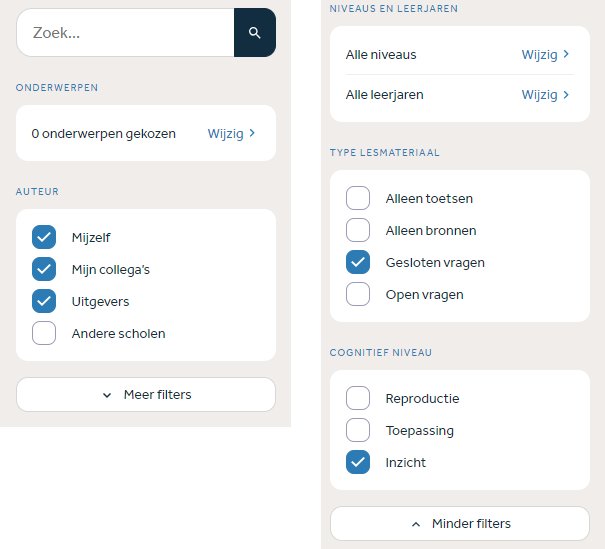The width and height of the screenshot is (605, 549).
Task: Click the up chevron in Minder filters
Action: click(416, 524)
